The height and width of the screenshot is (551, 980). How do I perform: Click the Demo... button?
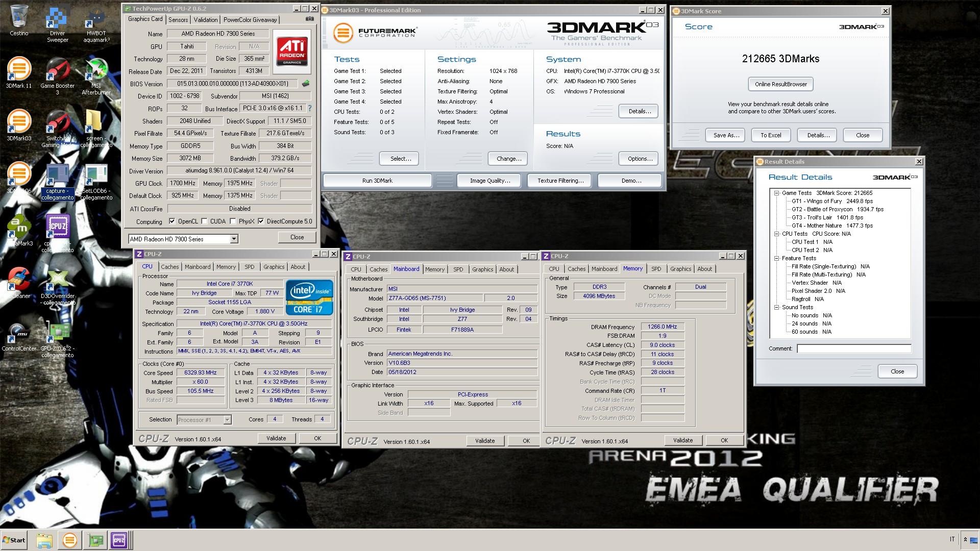click(x=631, y=181)
